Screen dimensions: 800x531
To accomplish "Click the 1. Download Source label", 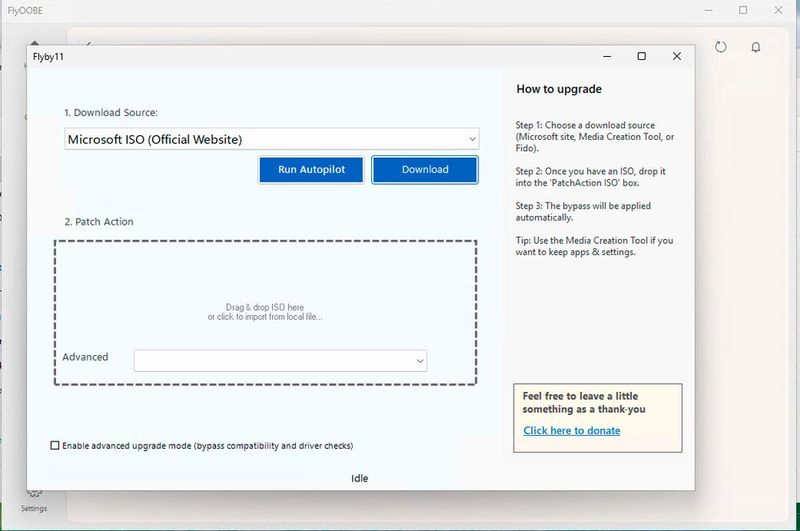I will coord(111,113).
